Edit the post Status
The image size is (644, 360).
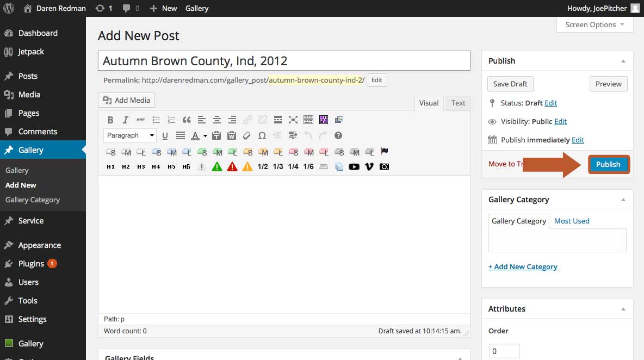click(x=551, y=103)
